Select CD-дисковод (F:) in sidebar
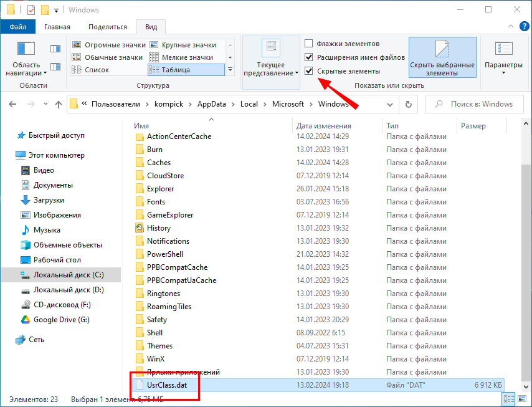 pos(56,305)
